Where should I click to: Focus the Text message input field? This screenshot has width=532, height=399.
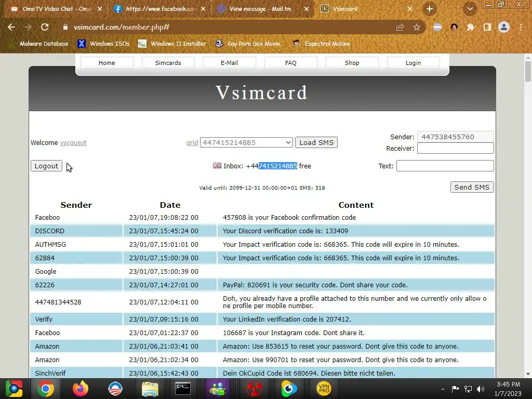[x=445, y=166]
